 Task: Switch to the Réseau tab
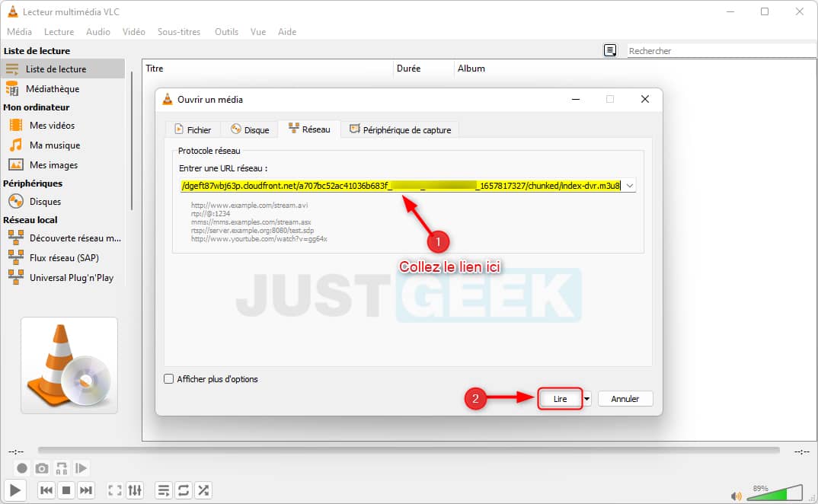pos(309,129)
